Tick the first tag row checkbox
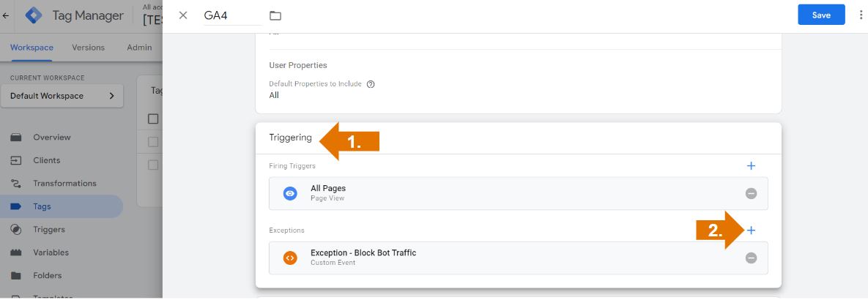Image resolution: width=868 pixels, height=300 pixels. point(153,142)
